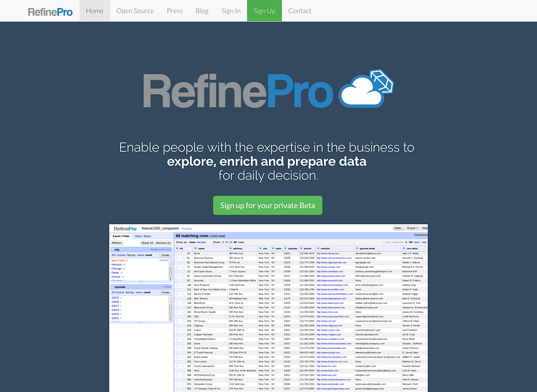The image size is (537, 392).
Task: Select zipcode 10022 in the zipcode facet
Action: pos(115,298)
